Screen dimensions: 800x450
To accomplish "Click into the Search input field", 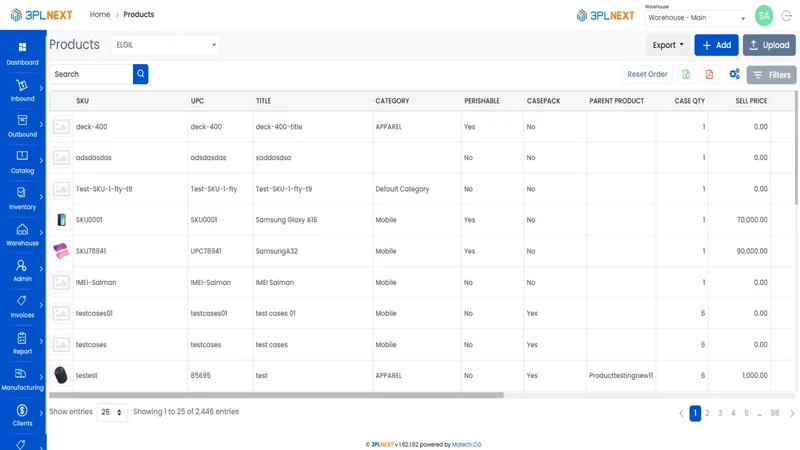I will (91, 74).
